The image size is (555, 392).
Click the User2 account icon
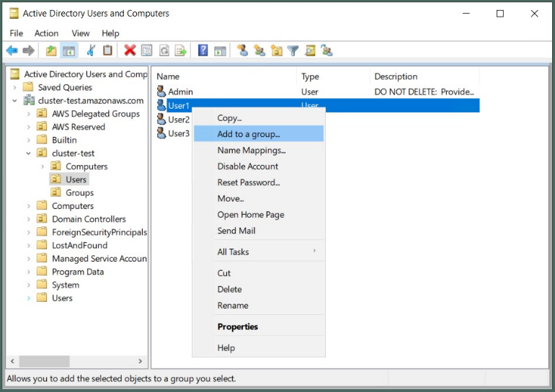coord(161,119)
